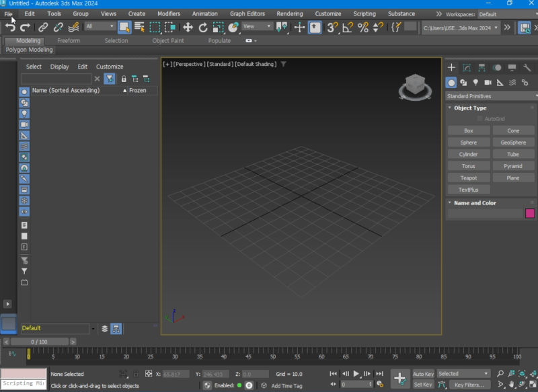
Task: Create a Teapot primitive
Action: point(468,178)
